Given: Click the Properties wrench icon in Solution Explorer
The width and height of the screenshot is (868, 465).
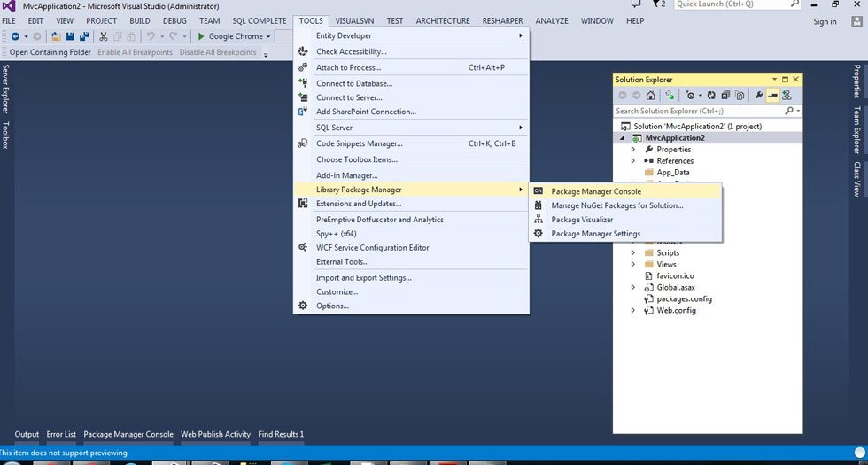Looking at the screenshot, I should 758,96.
